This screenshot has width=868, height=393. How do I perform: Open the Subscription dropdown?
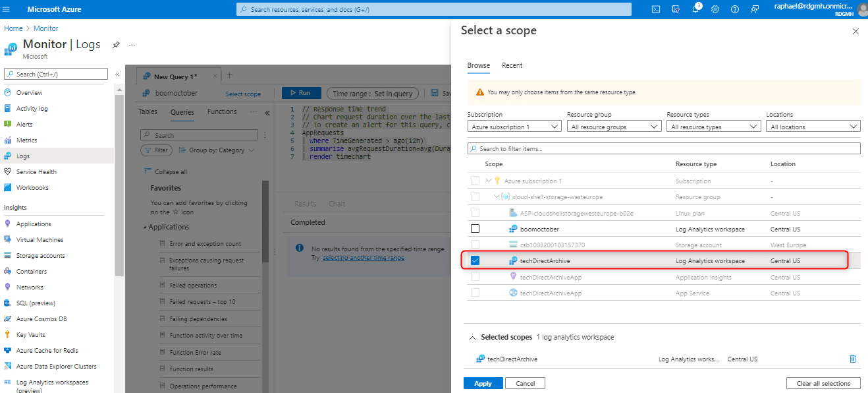tap(514, 127)
